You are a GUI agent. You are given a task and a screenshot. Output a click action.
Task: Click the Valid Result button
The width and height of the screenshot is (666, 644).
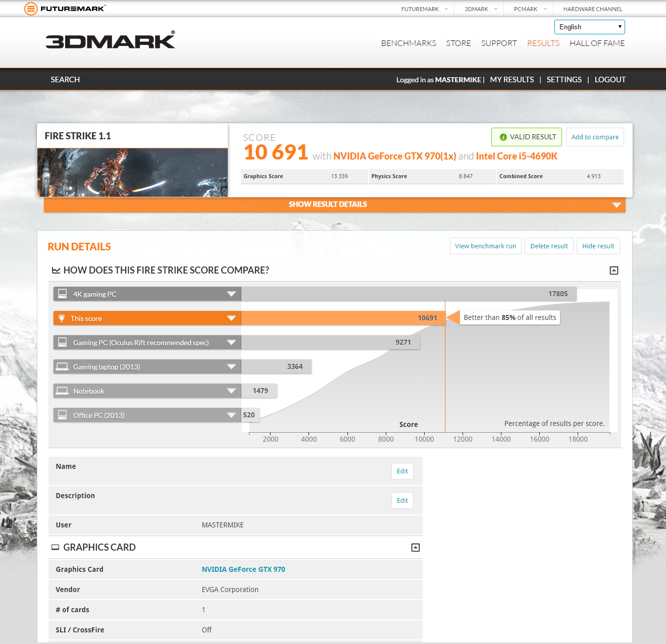click(527, 137)
